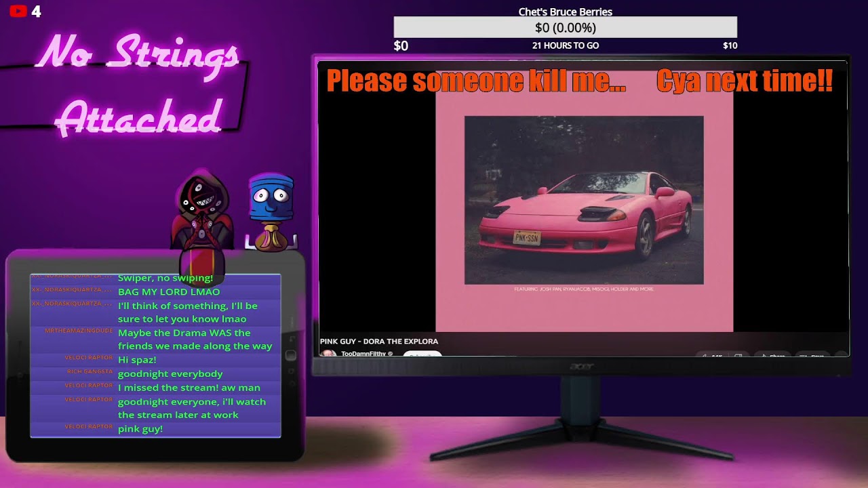Click the $0 (0.00%) donation goal bar
This screenshot has width=868, height=488.
pyautogui.click(x=565, y=28)
